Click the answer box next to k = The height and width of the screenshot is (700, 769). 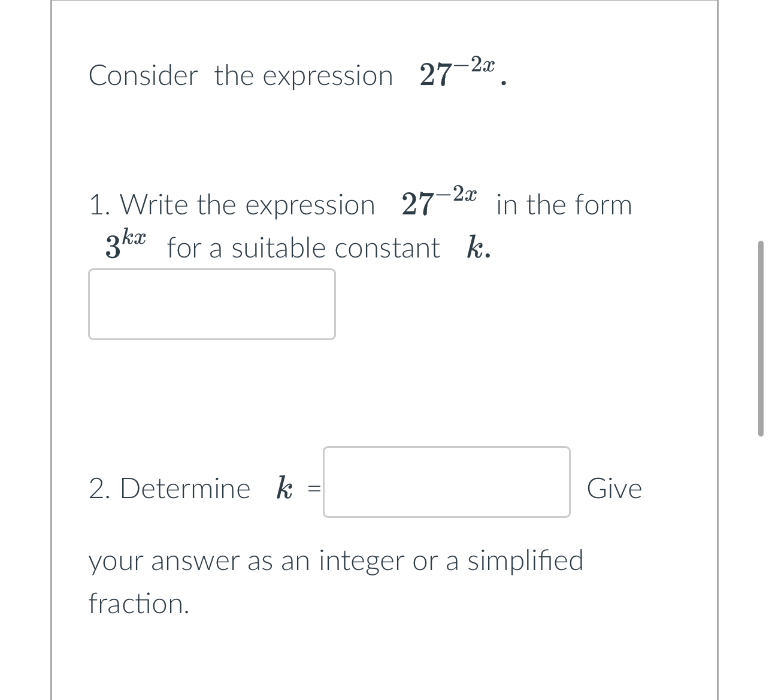pos(446,483)
